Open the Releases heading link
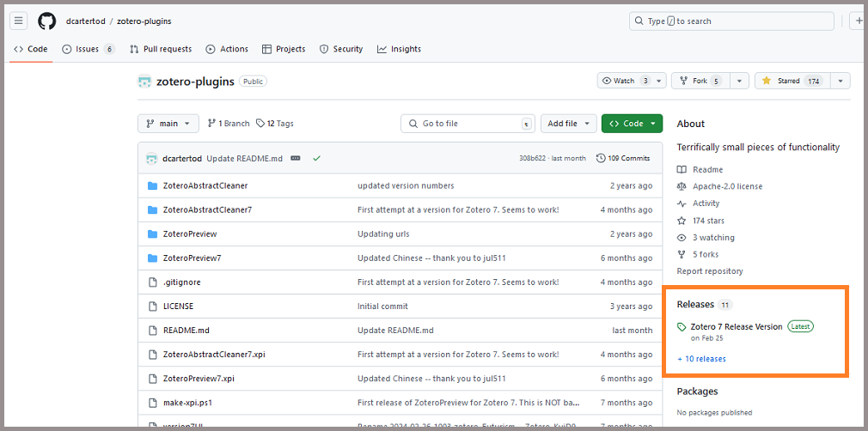The width and height of the screenshot is (868, 431). 705,304
